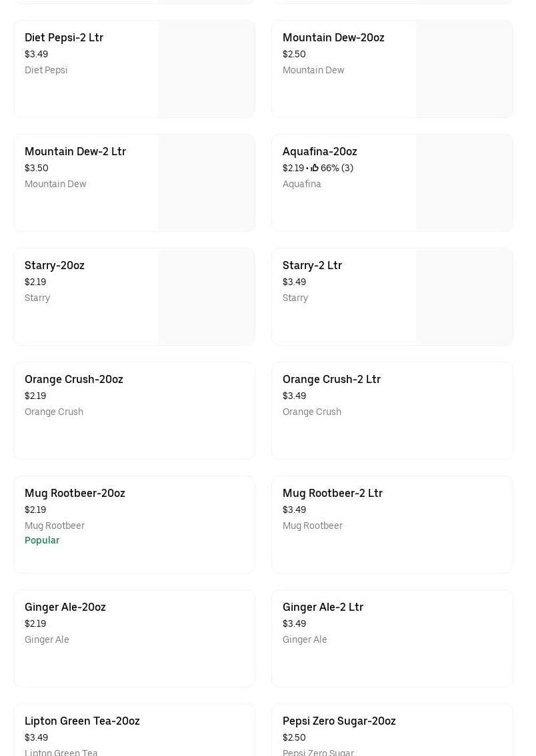536x756 pixels.
Task: Open Mountain Dew-2 Ltr product
Action: pyautogui.click(x=75, y=152)
